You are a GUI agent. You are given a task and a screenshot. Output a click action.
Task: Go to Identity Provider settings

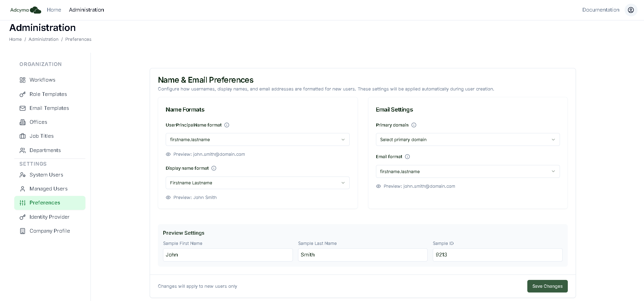coord(50,217)
